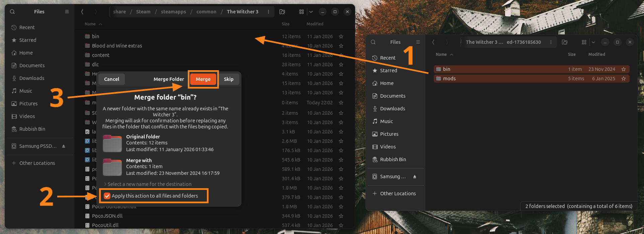Viewport: 644px width, 234px height.
Task: Eject Samsung PSSD drive in left sidebar
Action: 64,146
